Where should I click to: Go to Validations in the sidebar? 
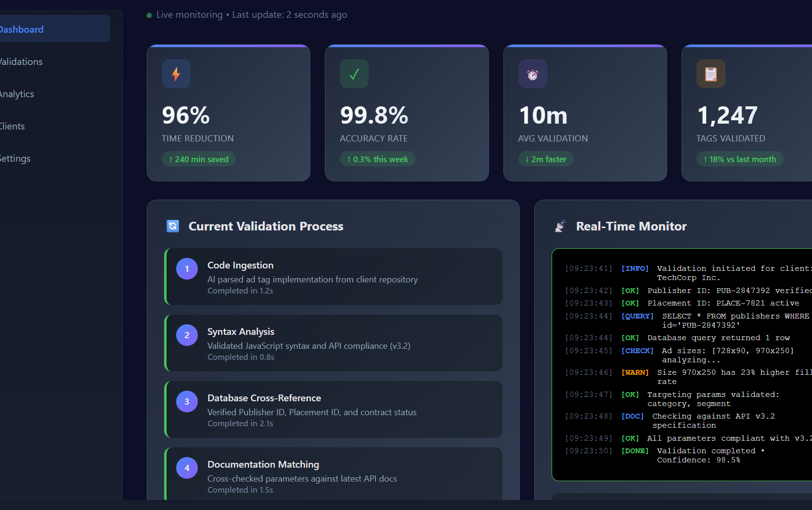21,62
